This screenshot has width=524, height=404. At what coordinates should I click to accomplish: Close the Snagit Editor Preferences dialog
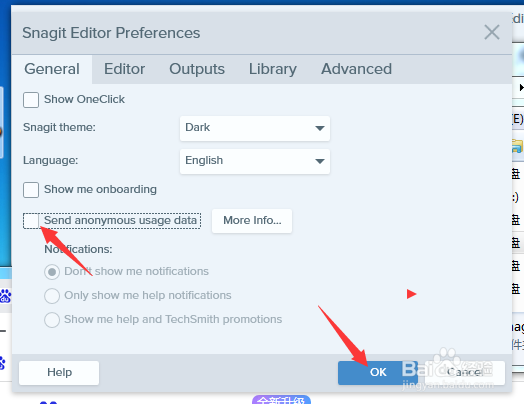pyautogui.click(x=492, y=32)
